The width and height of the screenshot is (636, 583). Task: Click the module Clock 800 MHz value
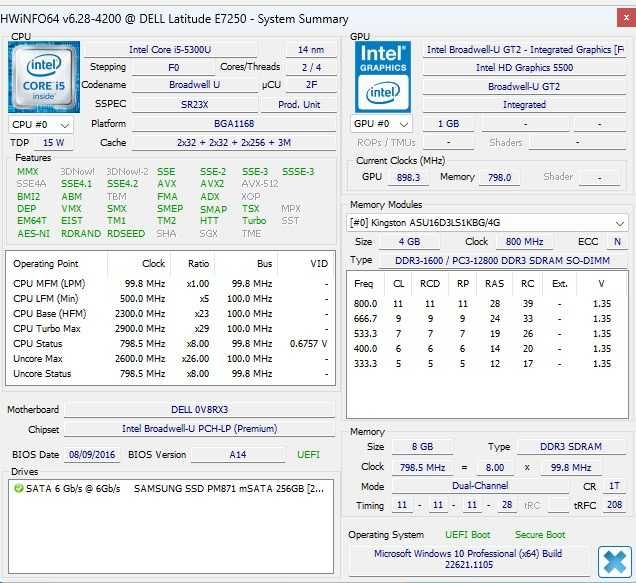524,242
